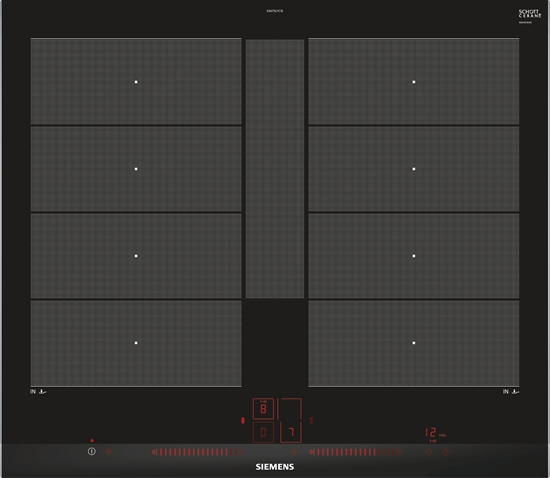The width and height of the screenshot is (550, 478).
Task: Tap the right power level slider
Action: coord(355,452)
